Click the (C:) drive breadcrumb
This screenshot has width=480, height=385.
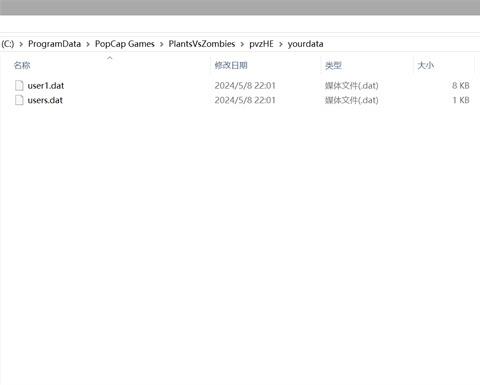7,44
